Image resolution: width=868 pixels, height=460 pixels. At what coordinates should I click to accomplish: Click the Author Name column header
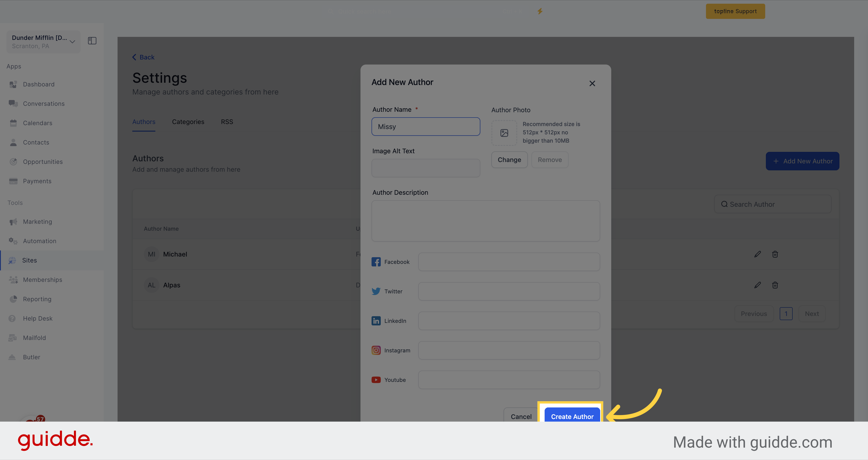click(x=161, y=228)
